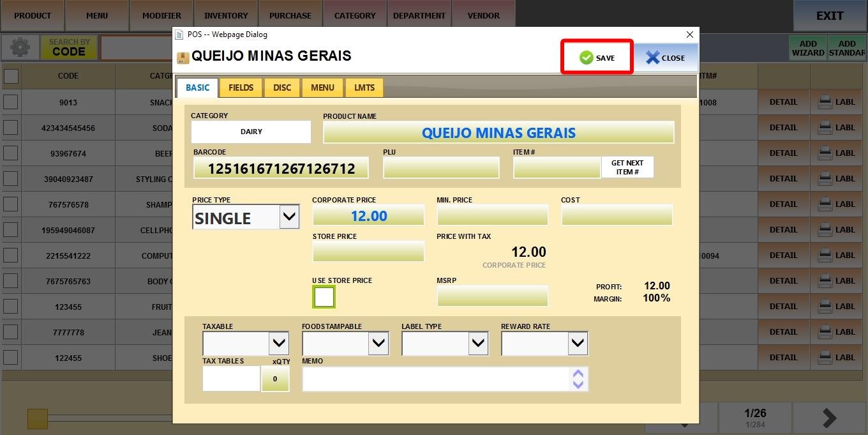Image resolution: width=868 pixels, height=435 pixels.
Task: Click the memo field up/down arrows
Action: pyautogui.click(x=578, y=379)
